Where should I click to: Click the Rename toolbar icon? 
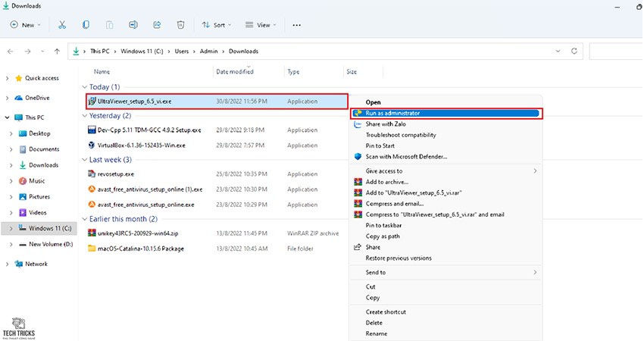pyautogui.click(x=133, y=25)
